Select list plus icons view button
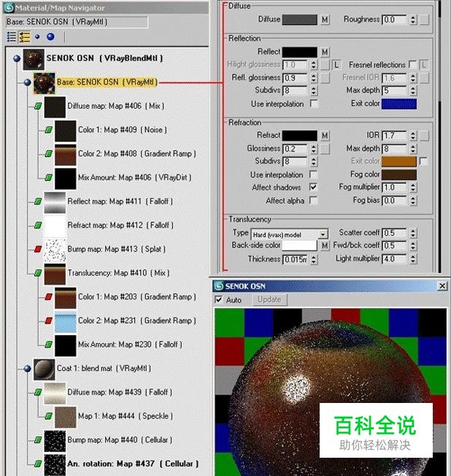The width and height of the screenshot is (451, 476). point(25,37)
